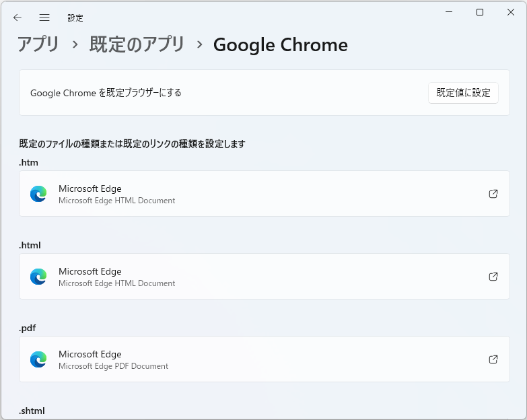
Task: Go back with the back arrow
Action: point(17,17)
